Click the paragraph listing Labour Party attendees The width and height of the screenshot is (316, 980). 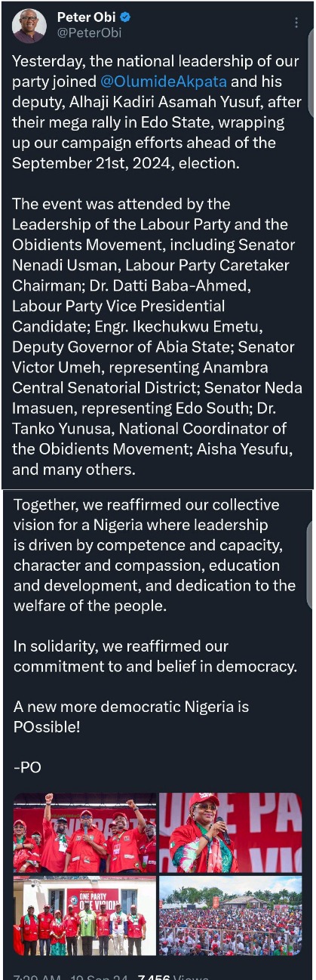(157, 337)
